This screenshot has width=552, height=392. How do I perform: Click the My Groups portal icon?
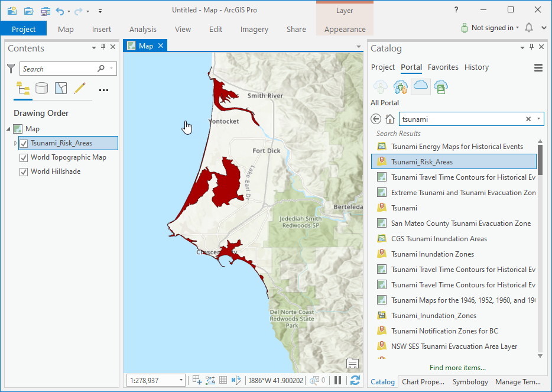pos(401,87)
